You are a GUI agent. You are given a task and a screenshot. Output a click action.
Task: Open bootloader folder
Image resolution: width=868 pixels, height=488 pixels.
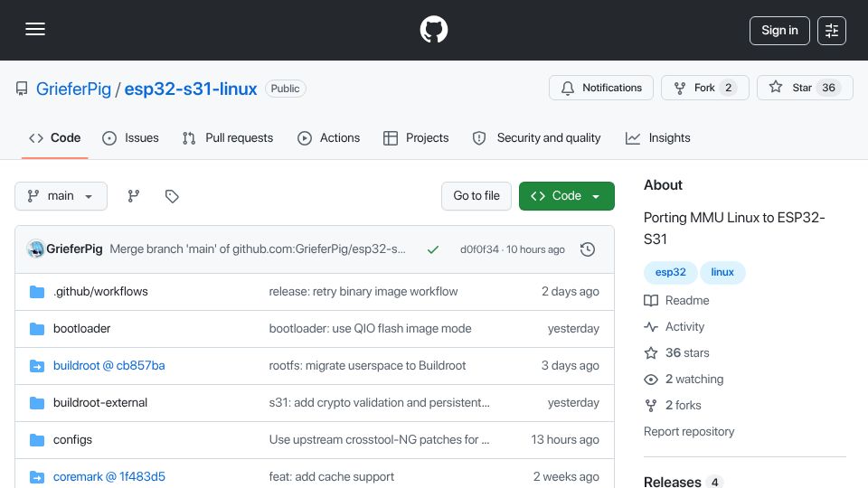click(x=82, y=329)
